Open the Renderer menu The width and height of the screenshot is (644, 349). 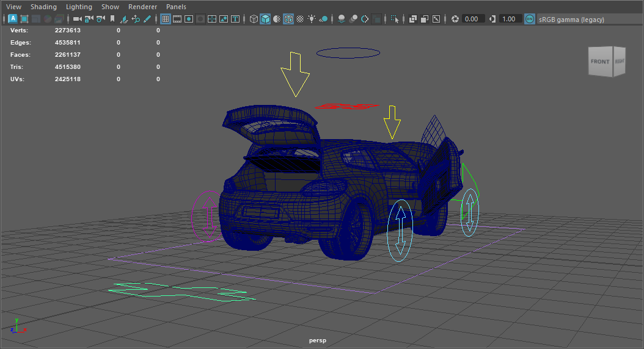[142, 7]
